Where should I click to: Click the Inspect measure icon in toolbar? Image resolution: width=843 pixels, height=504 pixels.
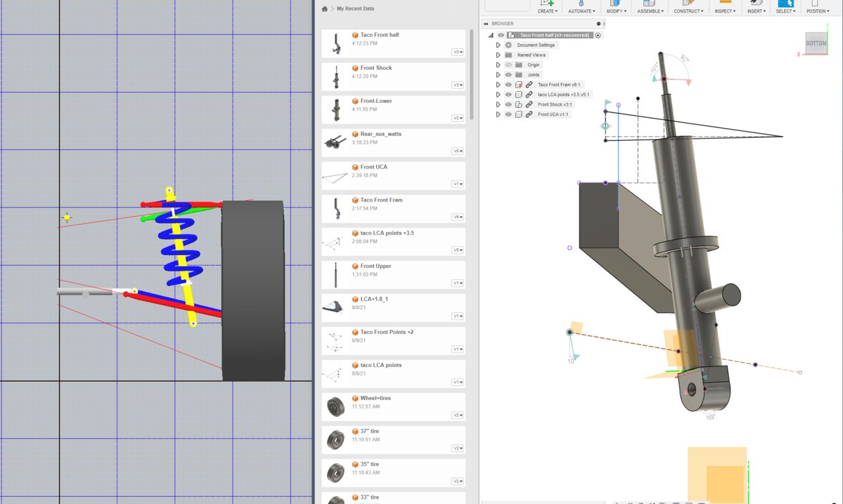(x=726, y=3)
